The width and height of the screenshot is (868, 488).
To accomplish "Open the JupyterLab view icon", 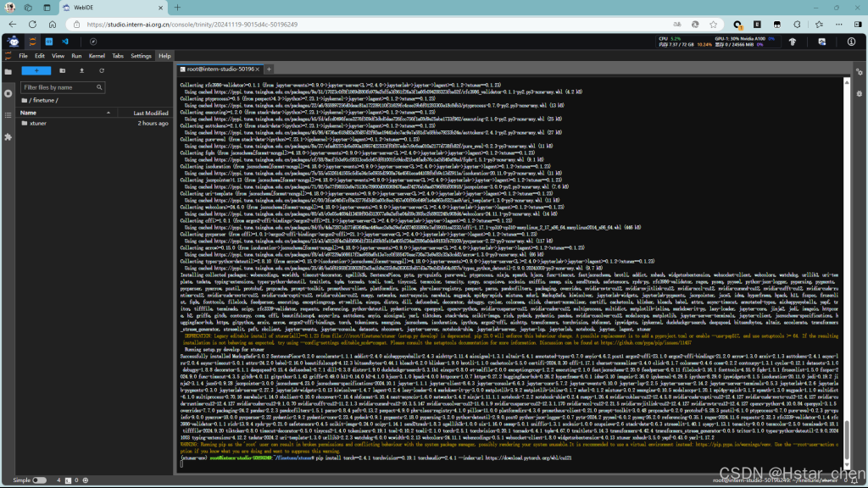I will (33, 42).
